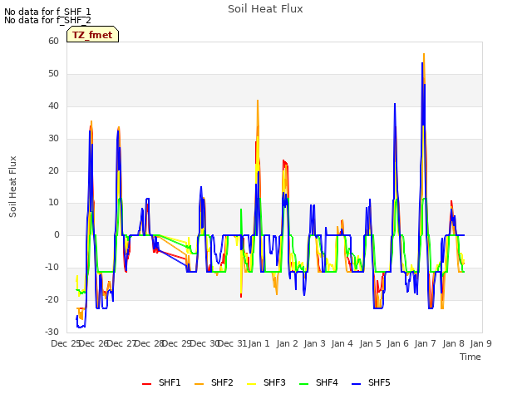Click the orange SHF2 legend color marker
Image resolution: width=532 pixels, height=399 pixels.
[x=199, y=384]
